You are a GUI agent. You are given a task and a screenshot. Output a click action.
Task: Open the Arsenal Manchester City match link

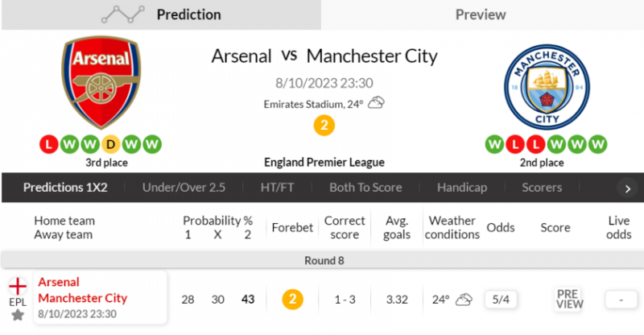coord(83,290)
